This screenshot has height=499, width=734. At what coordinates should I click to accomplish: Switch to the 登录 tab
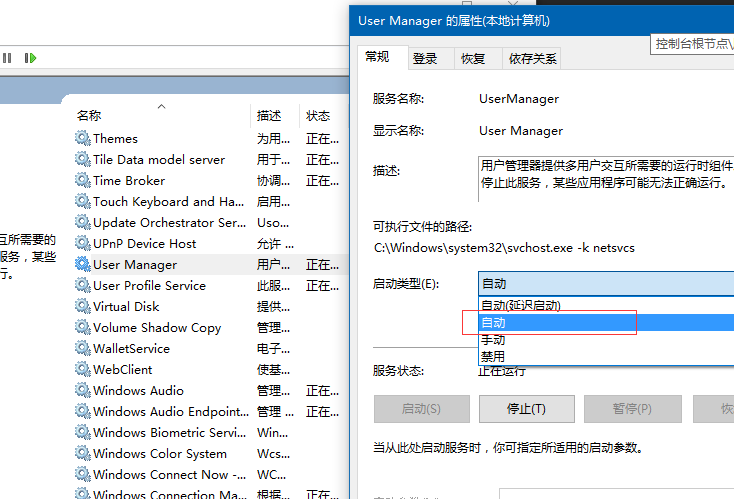point(425,59)
